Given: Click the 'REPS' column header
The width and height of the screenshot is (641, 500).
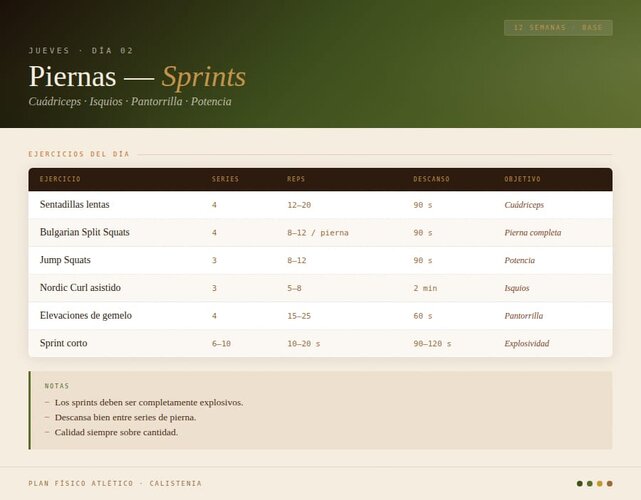Looking at the screenshot, I should [296, 179].
